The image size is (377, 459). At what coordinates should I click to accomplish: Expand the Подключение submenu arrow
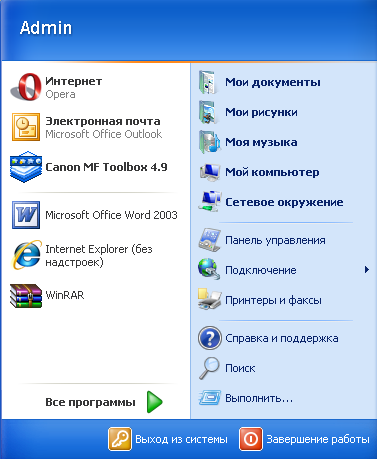(x=367, y=270)
